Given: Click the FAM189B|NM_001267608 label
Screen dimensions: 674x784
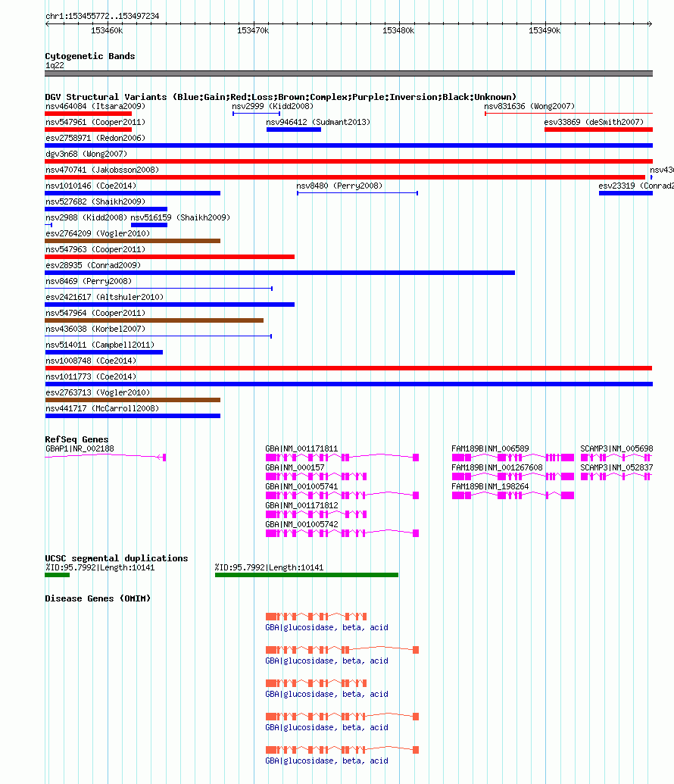Looking at the screenshot, I should pos(497,467).
